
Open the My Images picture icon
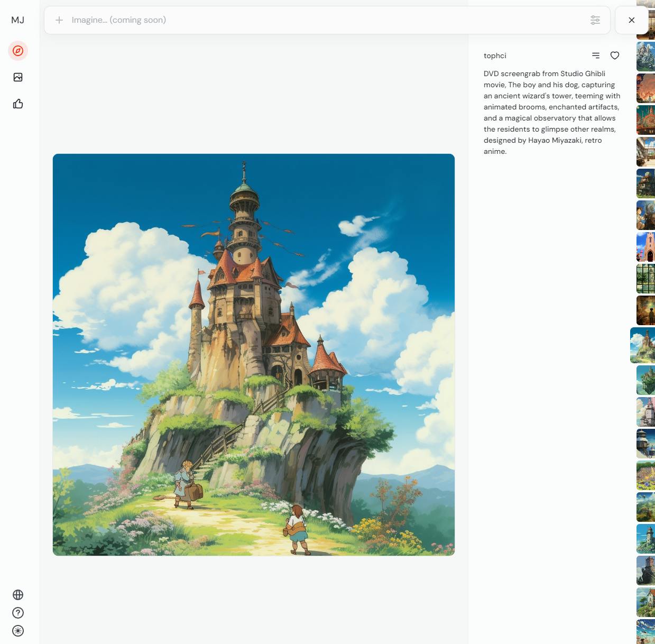click(18, 77)
